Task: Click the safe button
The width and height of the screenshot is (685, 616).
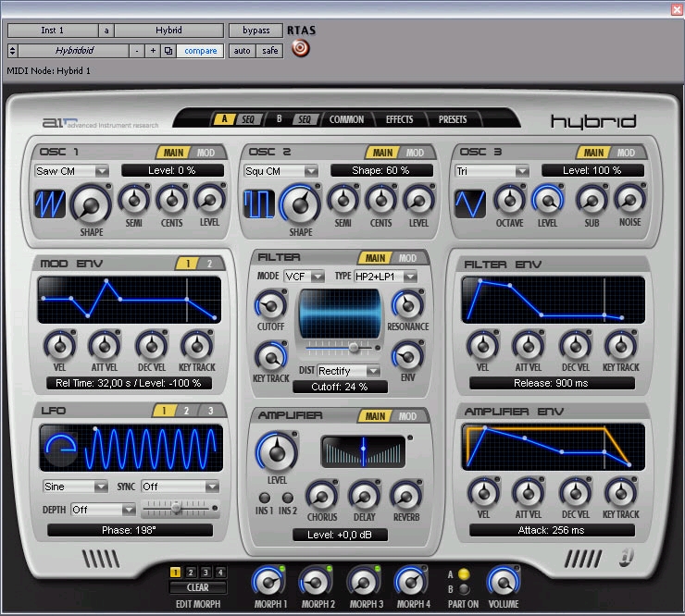Action: click(x=270, y=51)
